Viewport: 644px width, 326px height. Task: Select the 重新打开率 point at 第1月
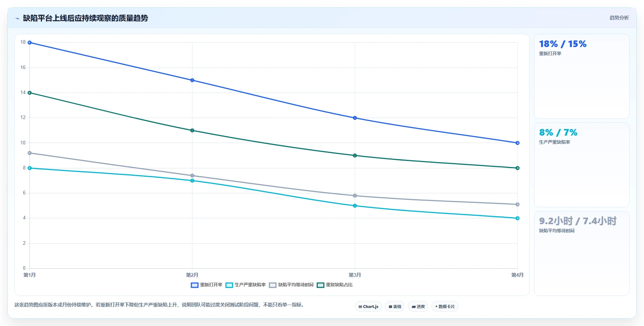tap(30, 43)
